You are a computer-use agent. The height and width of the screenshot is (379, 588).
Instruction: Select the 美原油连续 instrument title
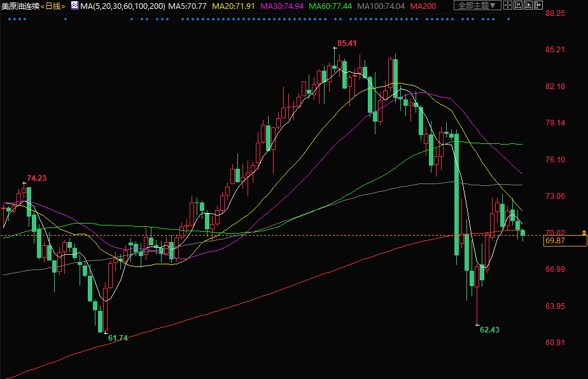pos(20,6)
